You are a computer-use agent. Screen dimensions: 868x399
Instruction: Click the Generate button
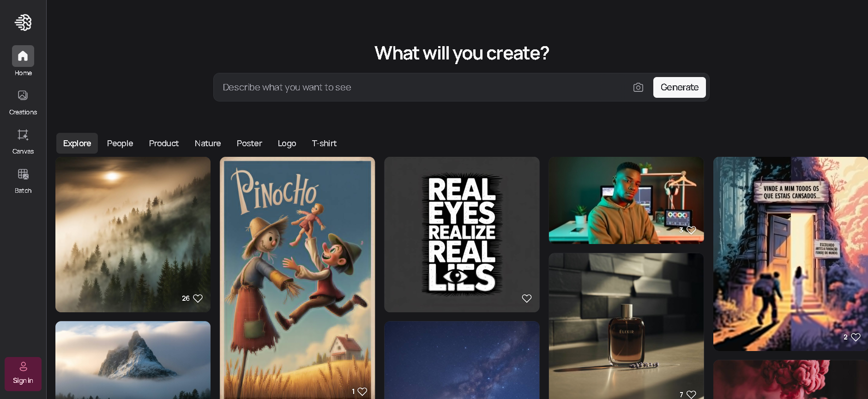679,87
